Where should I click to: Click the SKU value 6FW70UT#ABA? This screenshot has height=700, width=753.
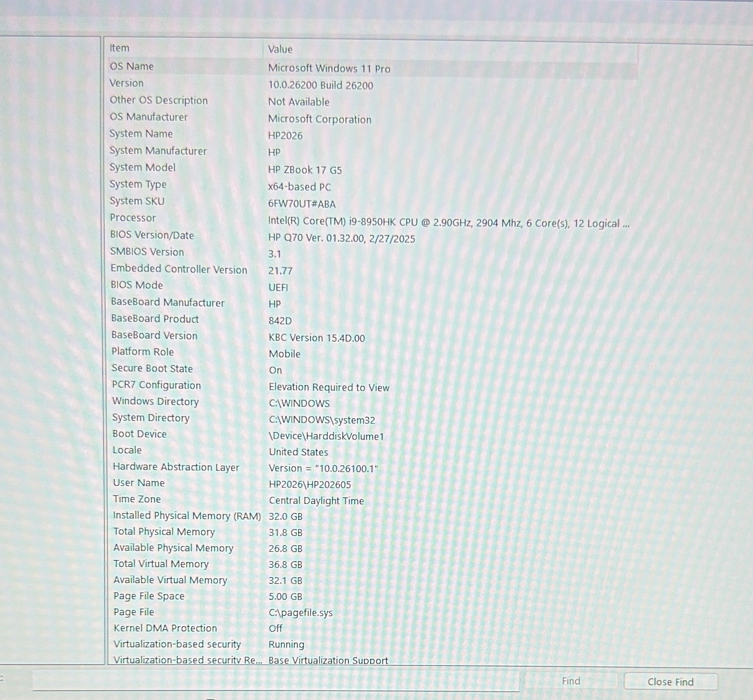coord(302,204)
